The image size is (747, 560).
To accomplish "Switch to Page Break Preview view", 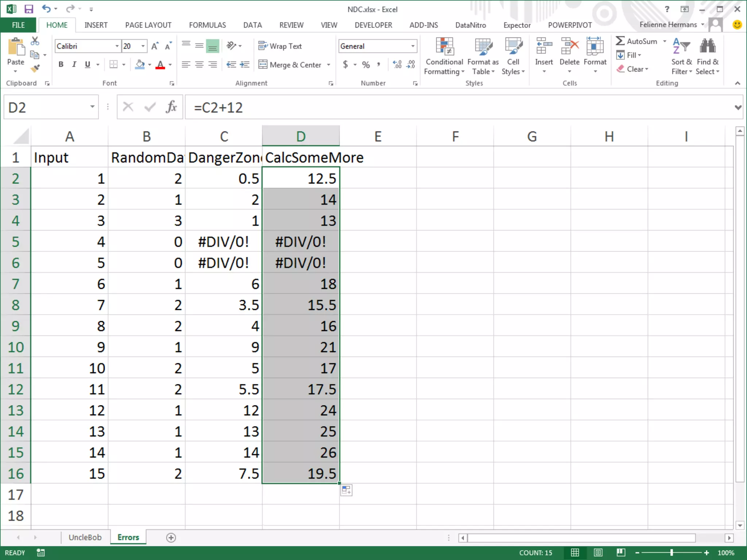I will tap(621, 553).
